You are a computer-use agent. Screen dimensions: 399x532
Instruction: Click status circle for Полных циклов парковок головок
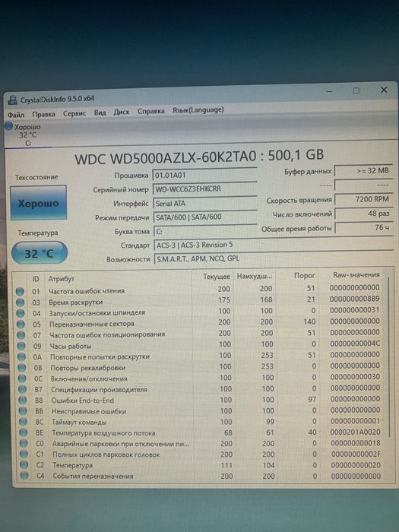pyautogui.click(x=24, y=454)
